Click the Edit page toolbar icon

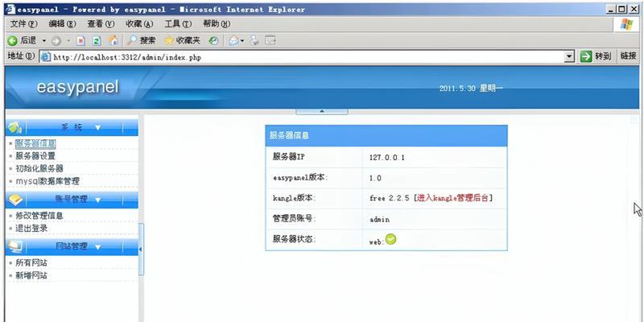point(270,40)
